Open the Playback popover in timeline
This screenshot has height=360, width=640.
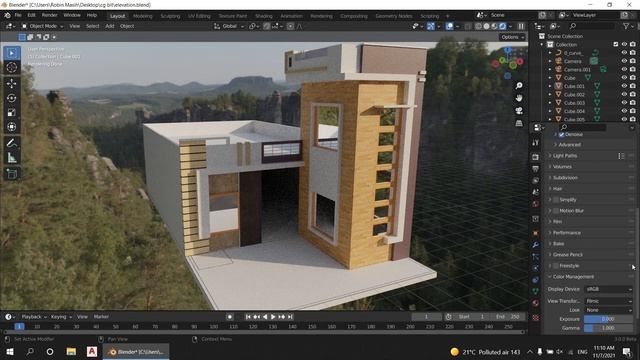[33, 317]
